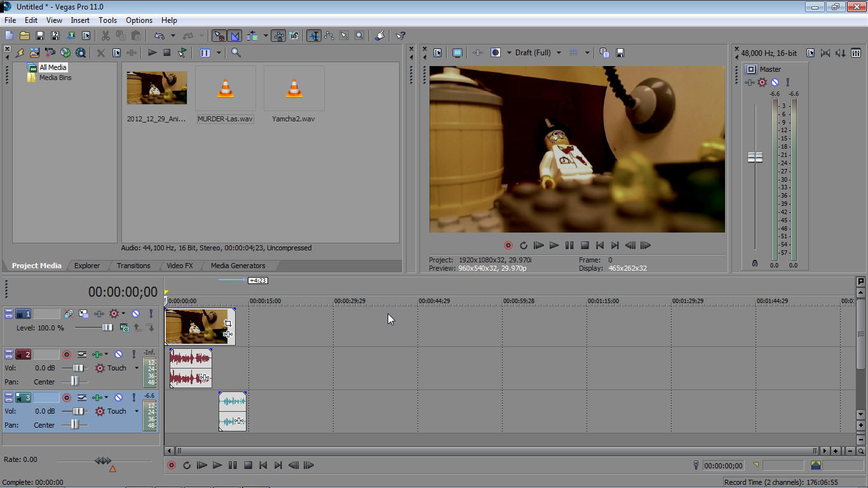
Task: Open Project Properties from the main toolbar
Action: coord(86,36)
